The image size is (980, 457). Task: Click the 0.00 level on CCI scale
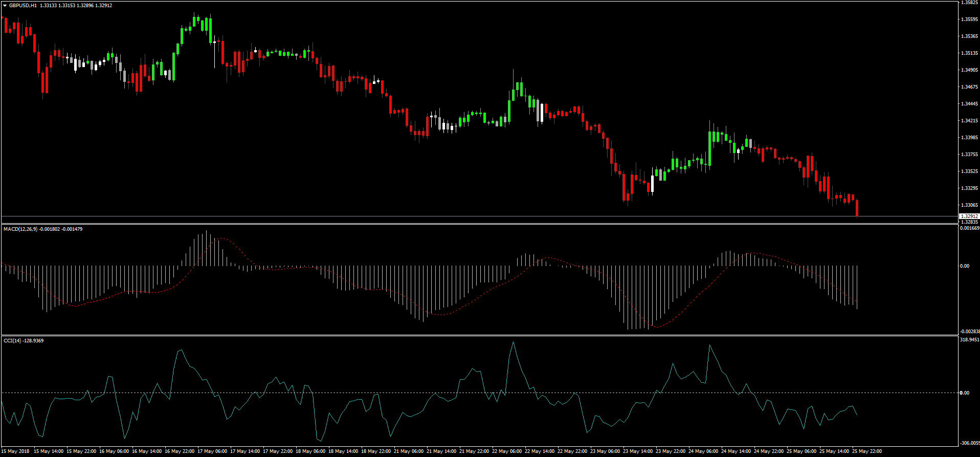click(965, 393)
